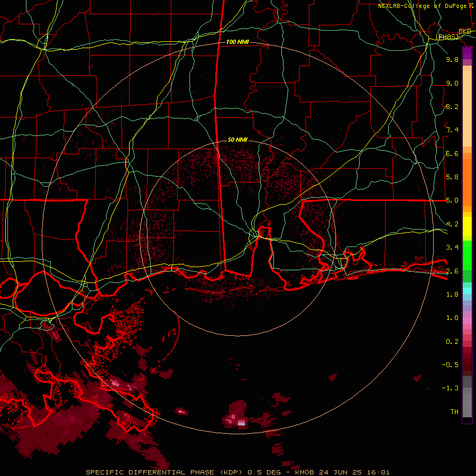
Task: Click the 5.8 value on the color scale
Action: coord(452,177)
